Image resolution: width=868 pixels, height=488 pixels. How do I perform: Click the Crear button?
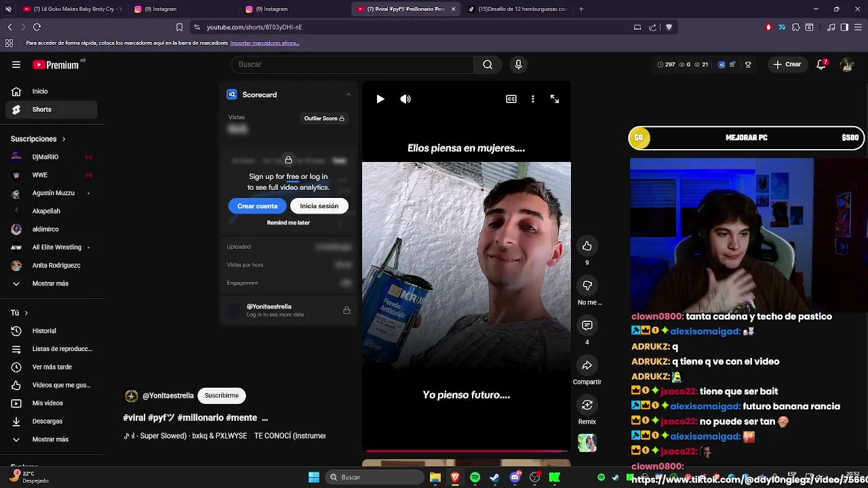(x=787, y=64)
